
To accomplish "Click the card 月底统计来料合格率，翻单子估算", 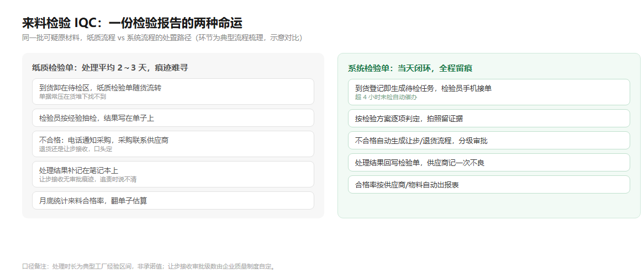I will [173, 201].
